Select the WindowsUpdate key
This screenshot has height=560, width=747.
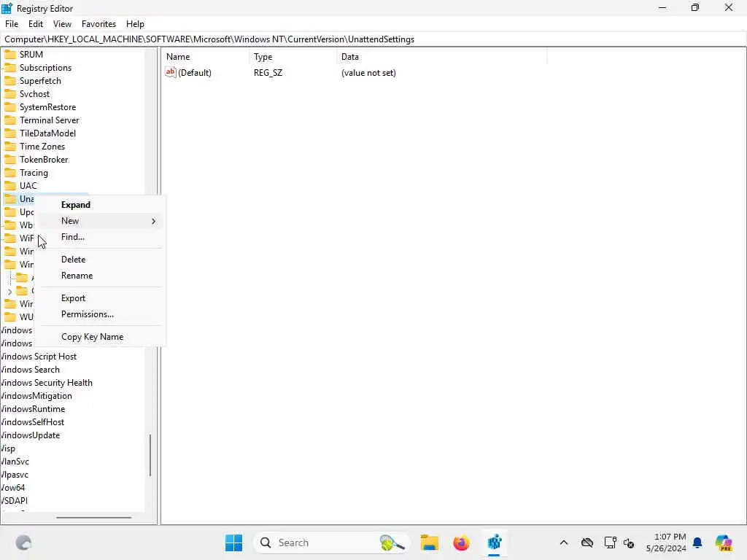[x=31, y=435]
